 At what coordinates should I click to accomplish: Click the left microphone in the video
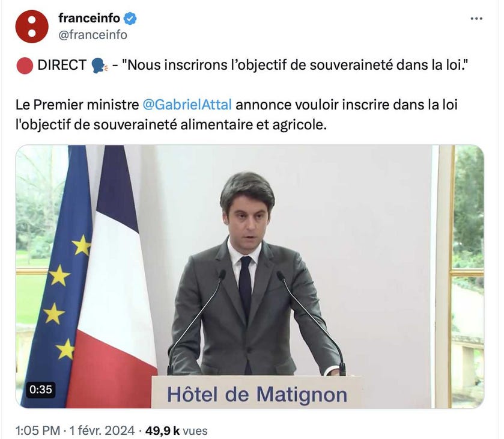(x=196, y=322)
